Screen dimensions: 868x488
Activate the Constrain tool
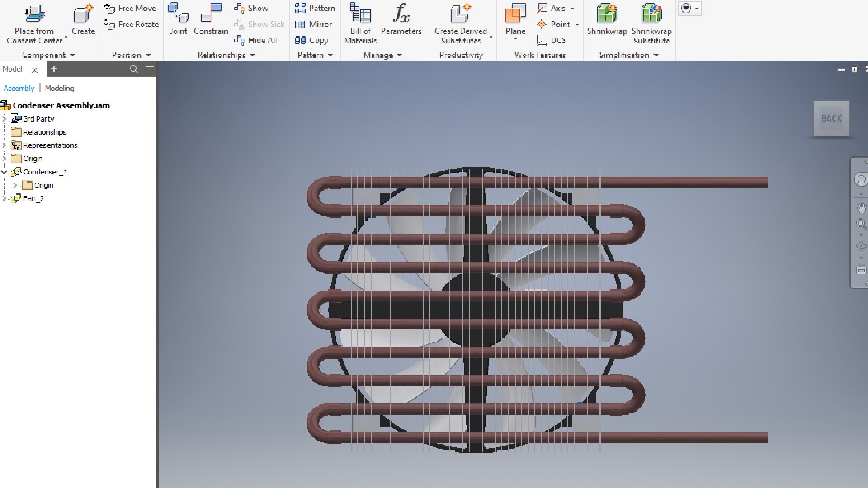pyautogui.click(x=211, y=19)
